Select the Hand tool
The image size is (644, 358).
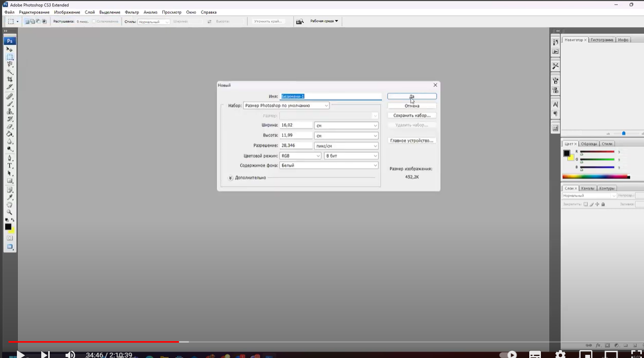pyautogui.click(x=10, y=204)
